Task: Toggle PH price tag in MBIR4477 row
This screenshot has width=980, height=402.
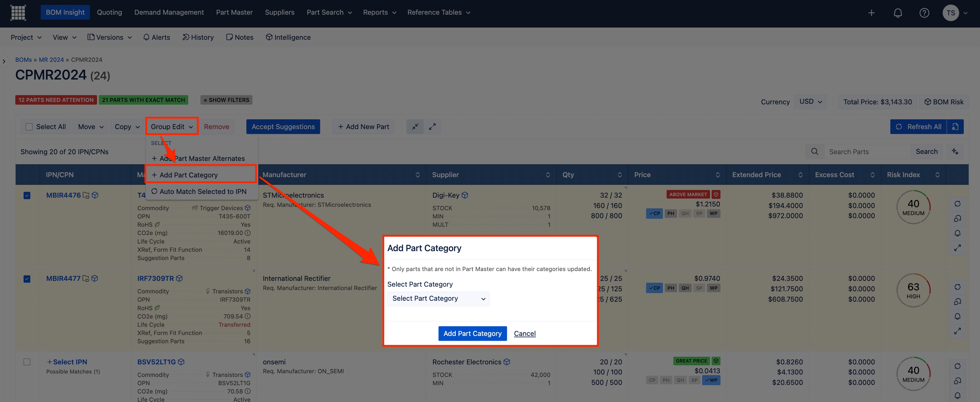Action: pyautogui.click(x=671, y=288)
